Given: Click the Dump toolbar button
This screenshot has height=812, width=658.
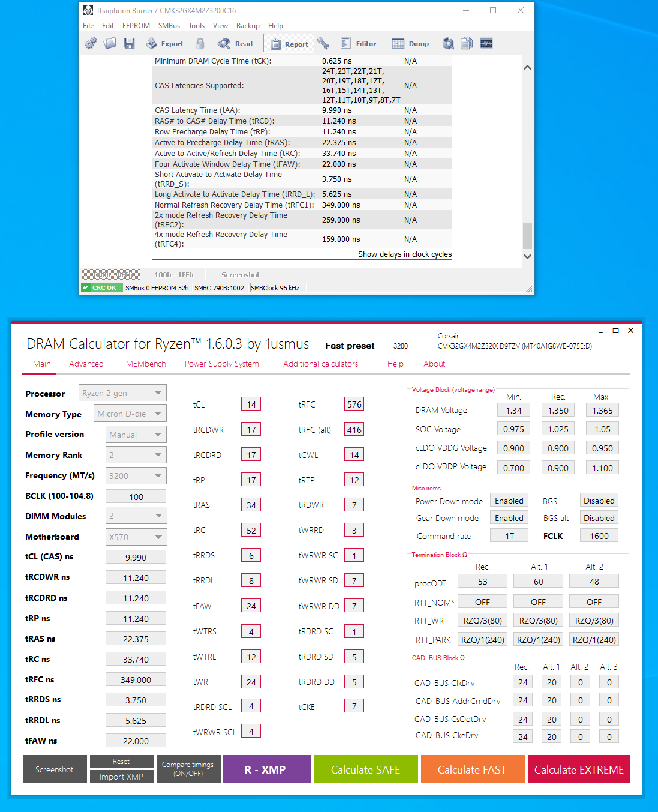Looking at the screenshot, I should click(x=410, y=44).
